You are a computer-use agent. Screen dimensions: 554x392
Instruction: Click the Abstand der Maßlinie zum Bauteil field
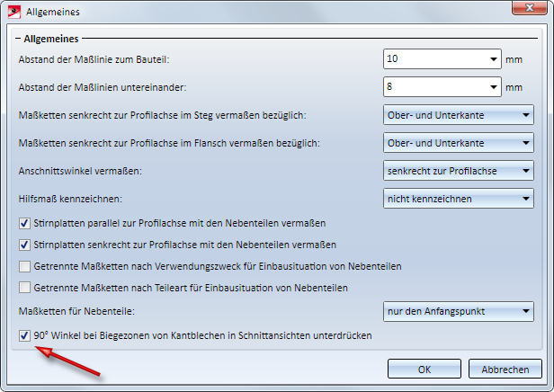point(442,59)
